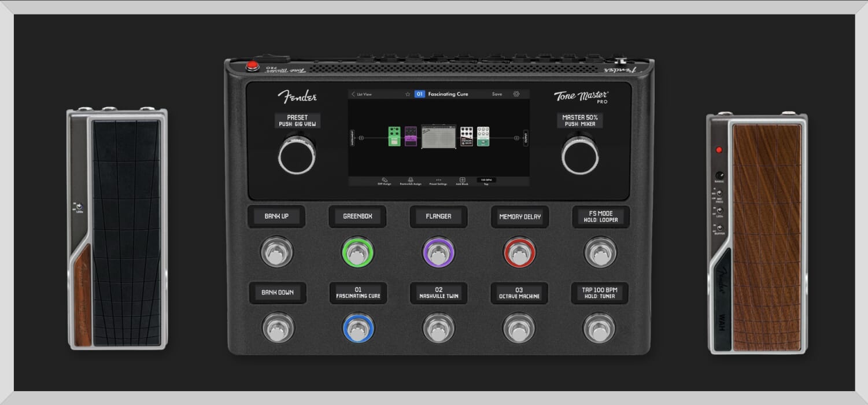
Task: Flip the LEDs switch on black expression pedal
Action: point(79,207)
